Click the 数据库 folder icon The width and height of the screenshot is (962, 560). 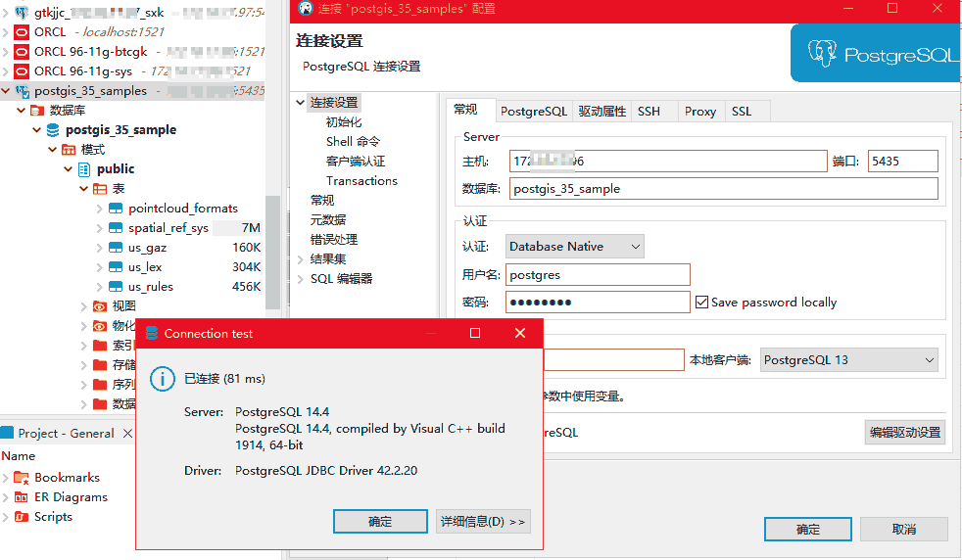37,111
